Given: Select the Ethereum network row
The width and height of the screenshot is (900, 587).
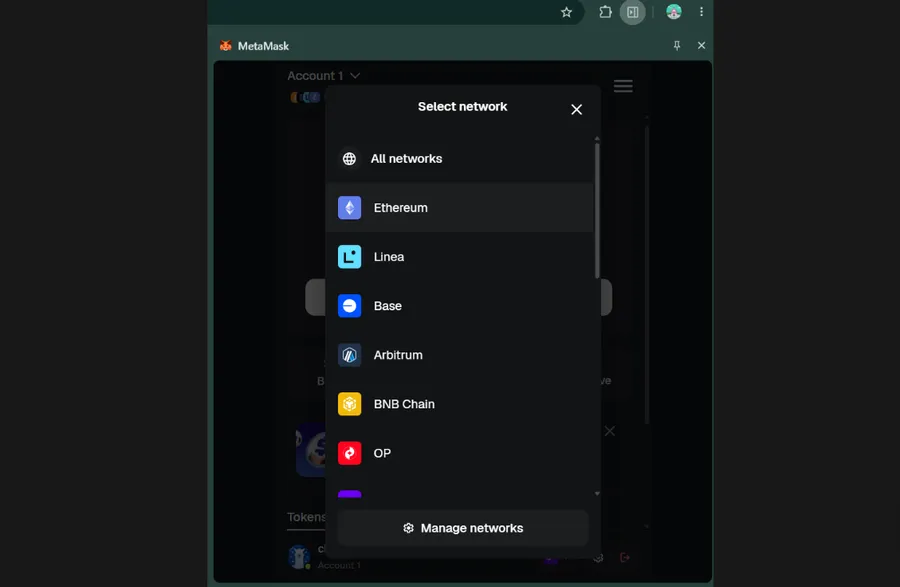Looking at the screenshot, I should (x=459, y=208).
